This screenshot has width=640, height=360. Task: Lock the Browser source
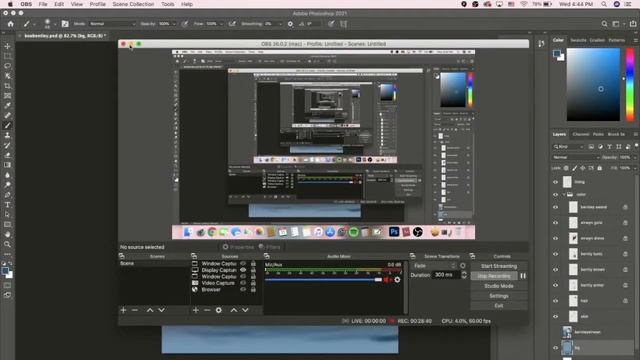253,289
